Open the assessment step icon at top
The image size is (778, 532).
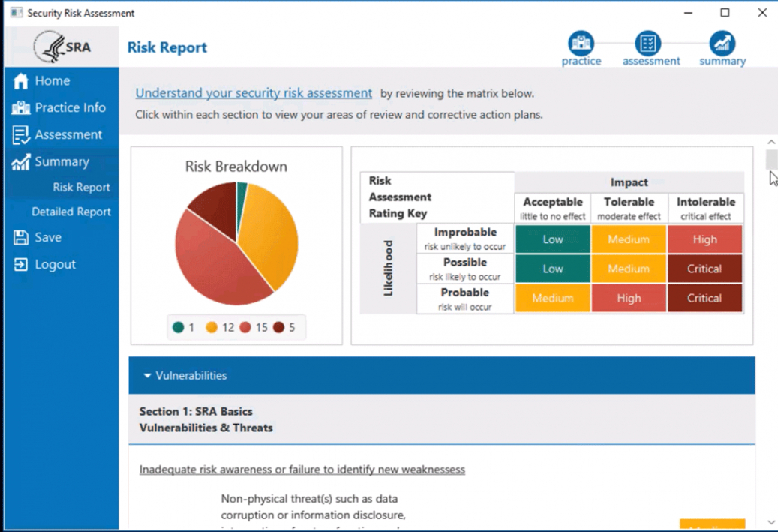pos(647,43)
